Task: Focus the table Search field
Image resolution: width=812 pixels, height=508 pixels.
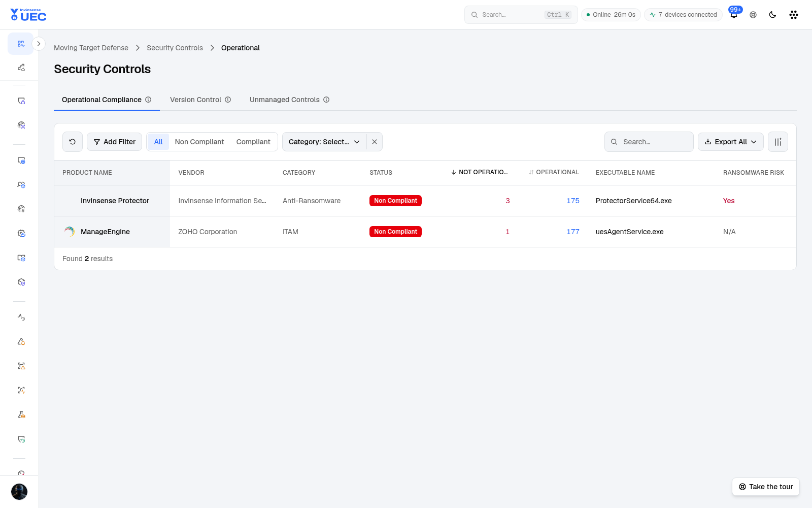Action: (649, 142)
